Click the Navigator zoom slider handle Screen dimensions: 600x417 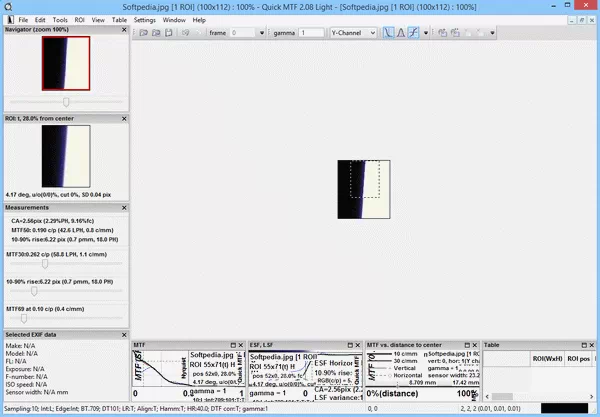[x=66, y=102]
